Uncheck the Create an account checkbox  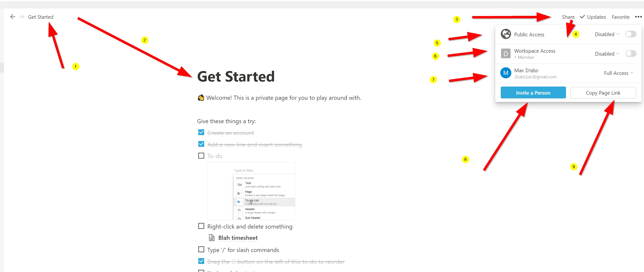pos(201,132)
